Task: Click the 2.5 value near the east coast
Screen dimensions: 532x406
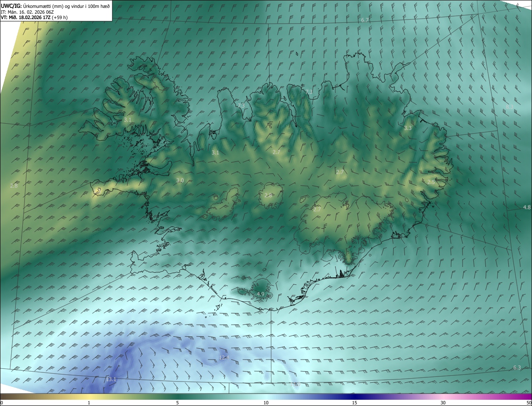Action: (431, 182)
